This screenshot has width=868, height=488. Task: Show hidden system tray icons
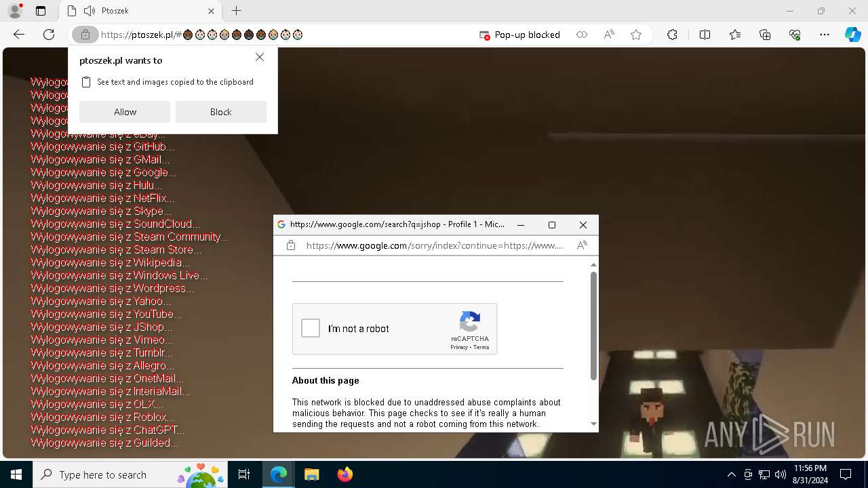(x=731, y=474)
